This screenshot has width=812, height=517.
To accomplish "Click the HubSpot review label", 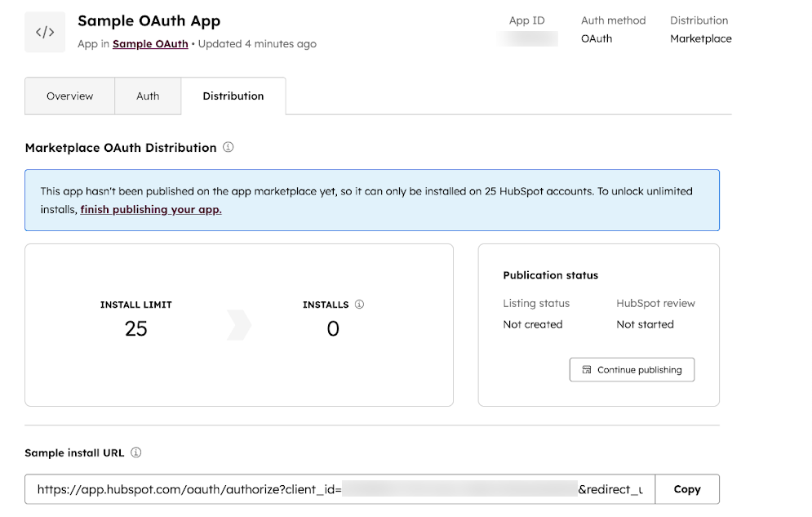I will [x=655, y=304].
